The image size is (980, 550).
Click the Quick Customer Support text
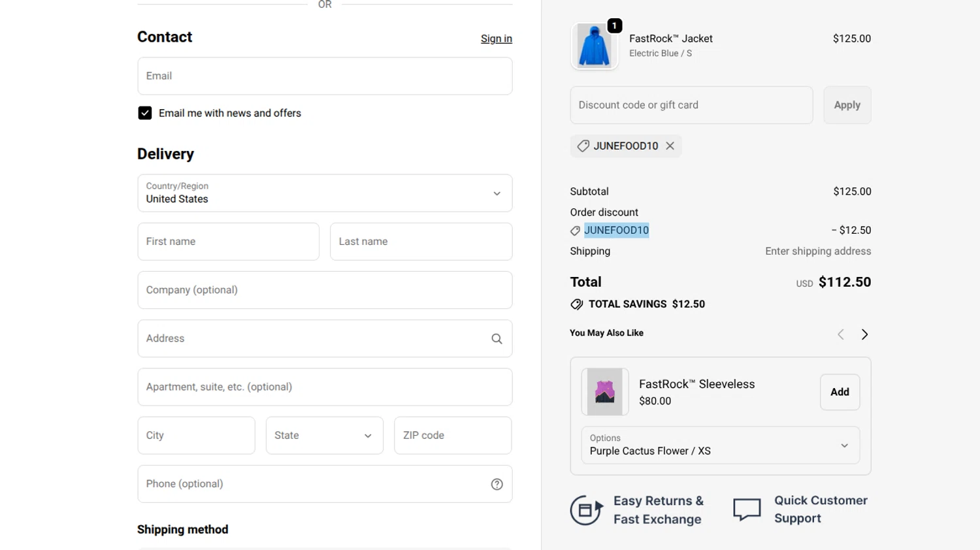pyautogui.click(x=821, y=510)
